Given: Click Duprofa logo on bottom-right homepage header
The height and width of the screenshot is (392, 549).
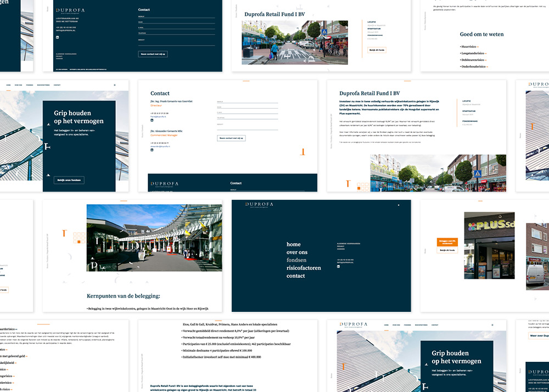Looking at the screenshot, I should point(353,325).
